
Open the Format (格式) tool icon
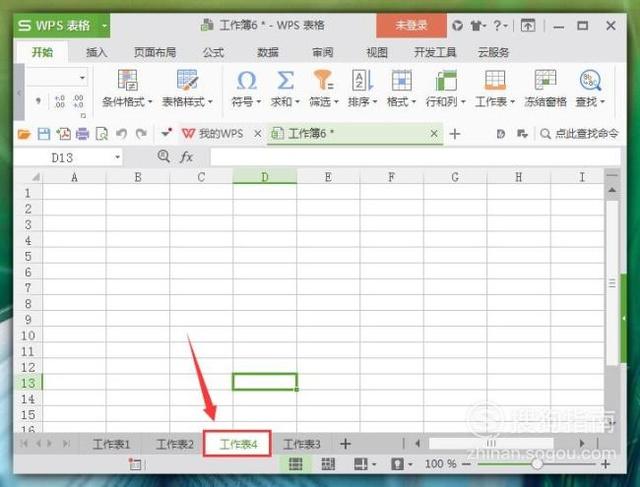pos(402,80)
